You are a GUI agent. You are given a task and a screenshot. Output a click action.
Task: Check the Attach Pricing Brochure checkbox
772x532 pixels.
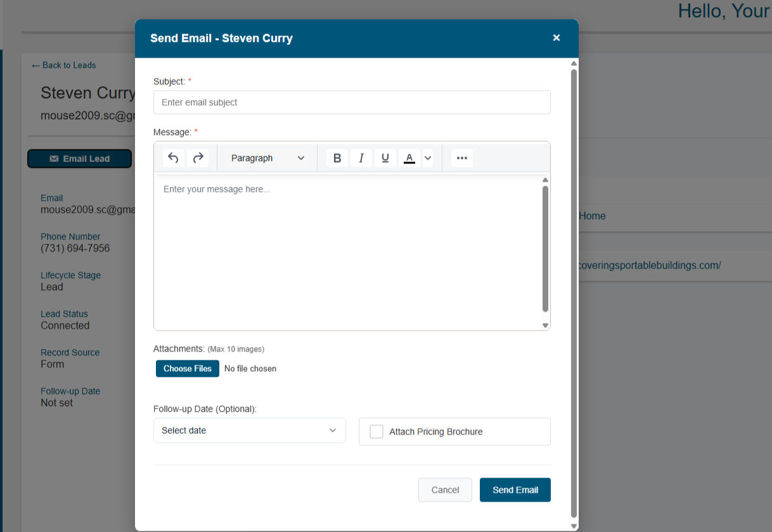click(376, 431)
